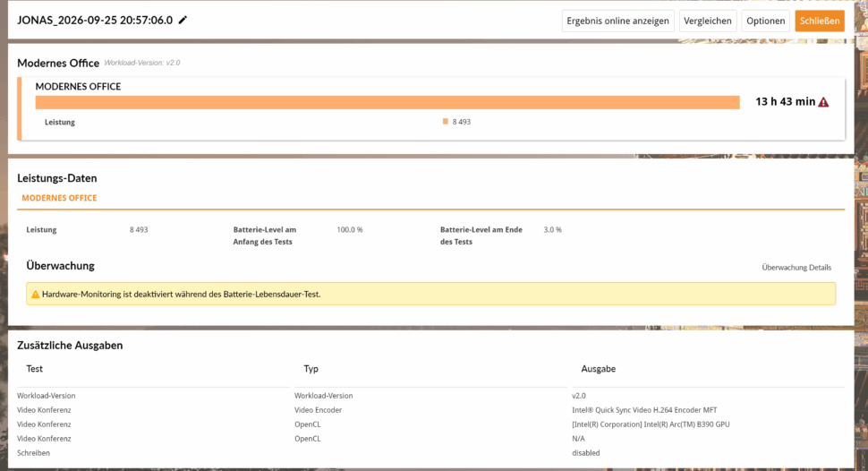Click Batterie-Level am Ende des Tests label
The width and height of the screenshot is (868, 471).
coord(481,235)
